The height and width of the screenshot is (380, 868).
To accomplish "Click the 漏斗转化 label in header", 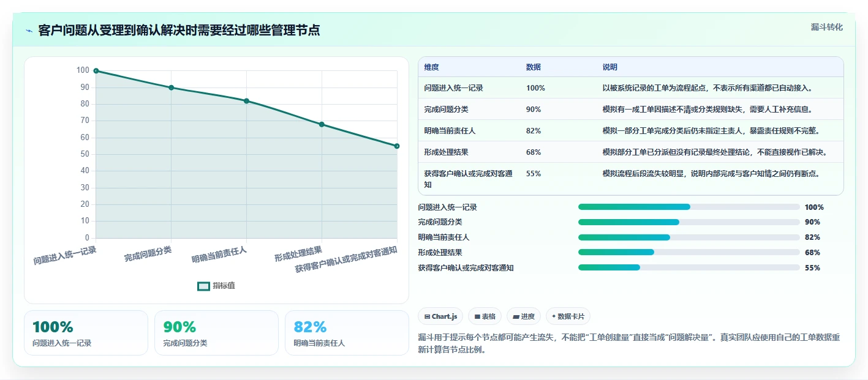I will click(827, 27).
